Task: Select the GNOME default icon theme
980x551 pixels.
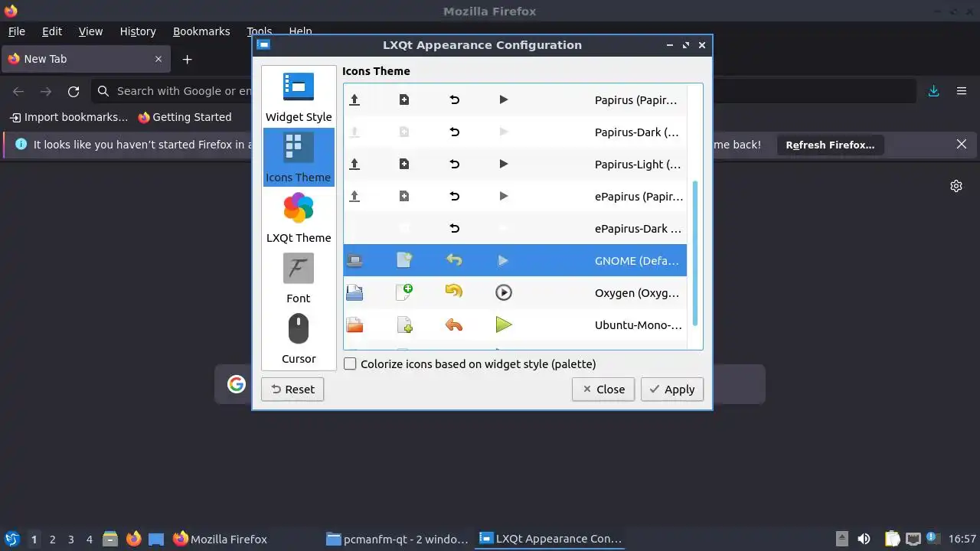Action: click(x=514, y=260)
